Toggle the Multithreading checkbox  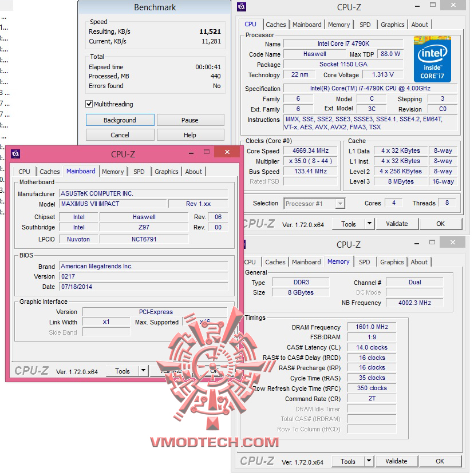89,104
